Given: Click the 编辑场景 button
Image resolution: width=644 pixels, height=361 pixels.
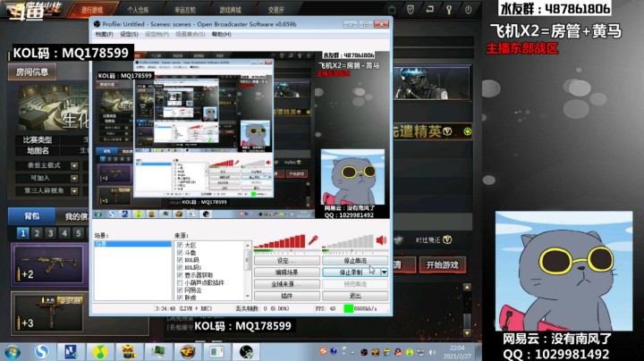Looking at the screenshot, I should click(287, 272).
